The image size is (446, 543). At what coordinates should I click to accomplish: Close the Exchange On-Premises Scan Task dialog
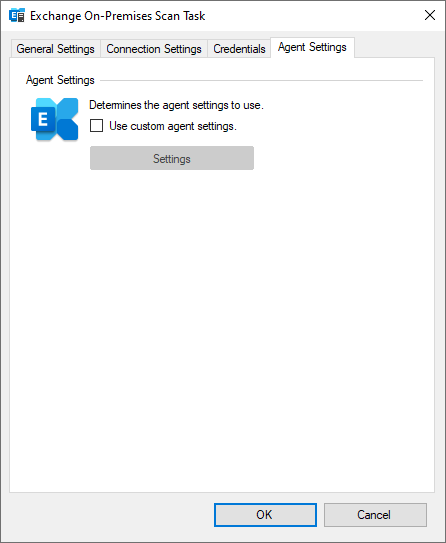430,15
